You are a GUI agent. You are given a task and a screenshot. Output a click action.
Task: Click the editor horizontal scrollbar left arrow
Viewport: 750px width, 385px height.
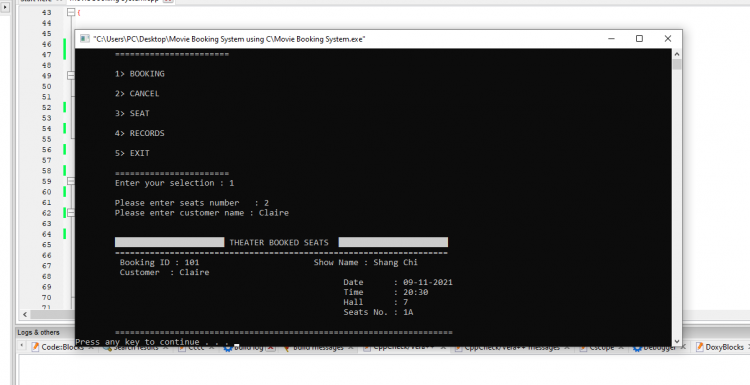[25, 314]
